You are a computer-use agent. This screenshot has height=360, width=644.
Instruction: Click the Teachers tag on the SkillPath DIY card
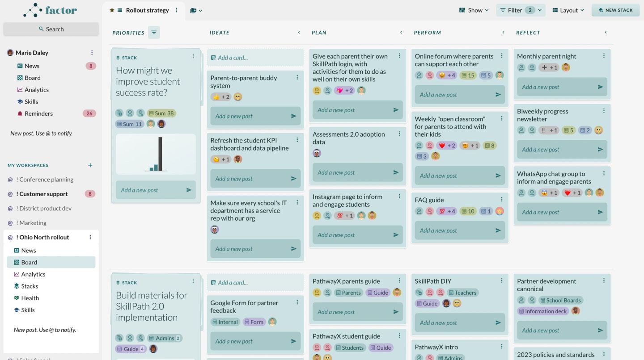[463, 293]
